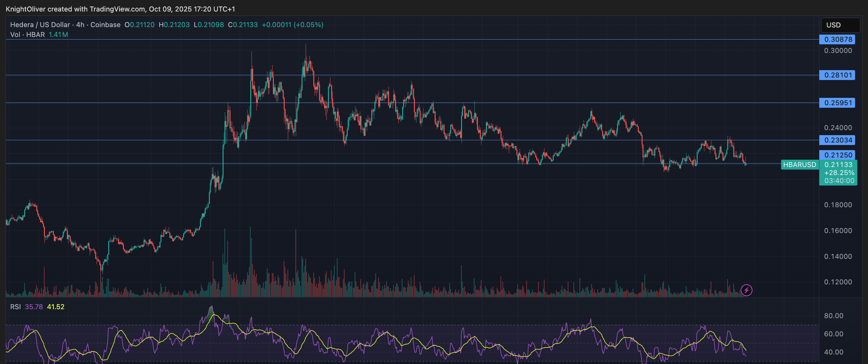868x364 pixels.
Task: Click the 80.00 RSI scale label
Action: [x=834, y=316]
